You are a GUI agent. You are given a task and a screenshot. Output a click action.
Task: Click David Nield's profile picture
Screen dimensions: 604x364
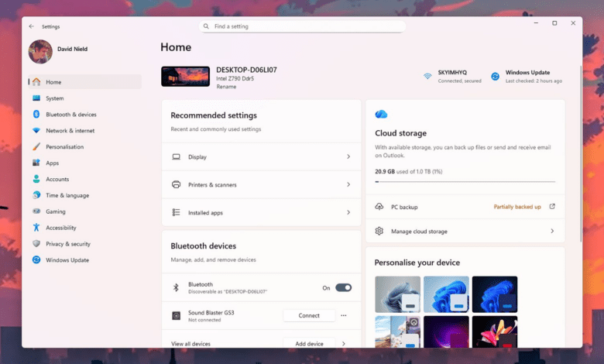pyautogui.click(x=40, y=52)
